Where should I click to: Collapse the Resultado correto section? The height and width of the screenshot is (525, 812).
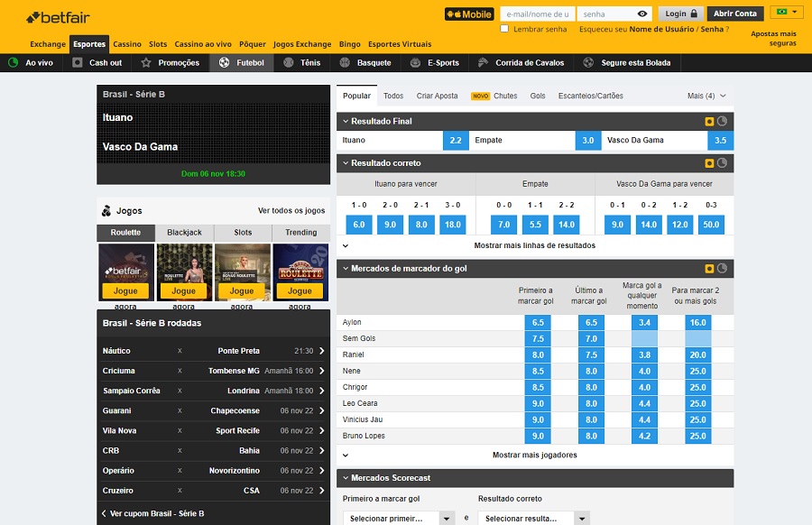[346, 163]
